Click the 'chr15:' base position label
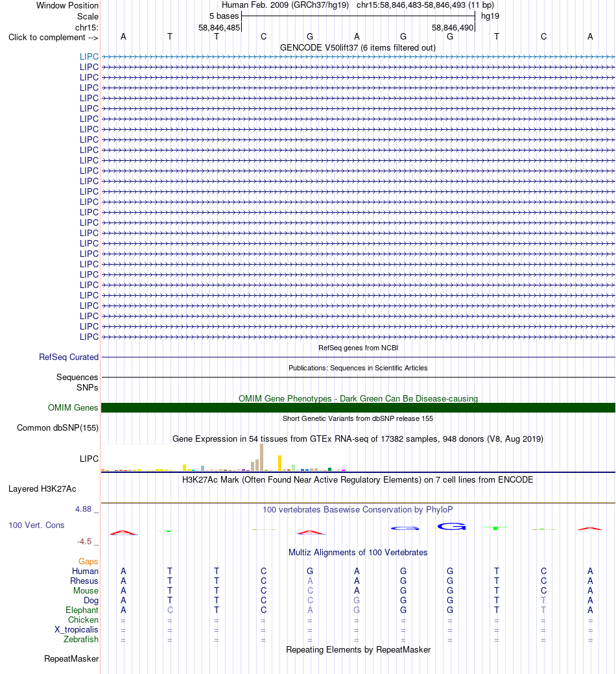This screenshot has width=616, height=674. pyautogui.click(x=87, y=27)
